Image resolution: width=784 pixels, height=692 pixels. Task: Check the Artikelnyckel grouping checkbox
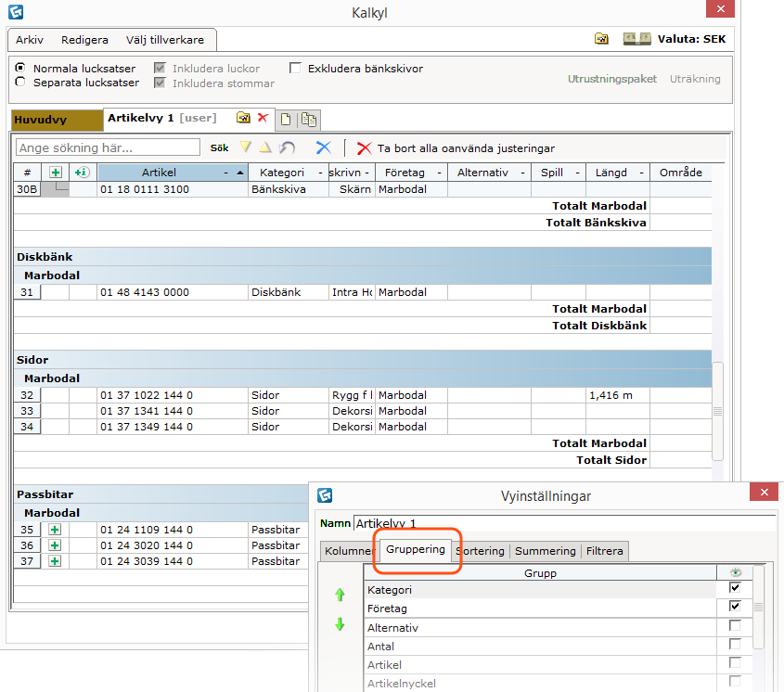pos(735,681)
